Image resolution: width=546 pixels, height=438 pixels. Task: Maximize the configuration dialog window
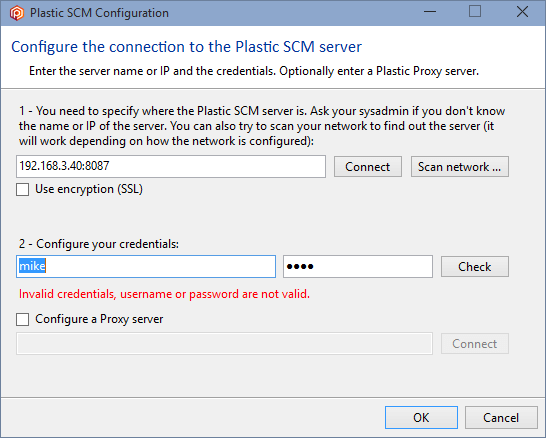[x=475, y=12]
